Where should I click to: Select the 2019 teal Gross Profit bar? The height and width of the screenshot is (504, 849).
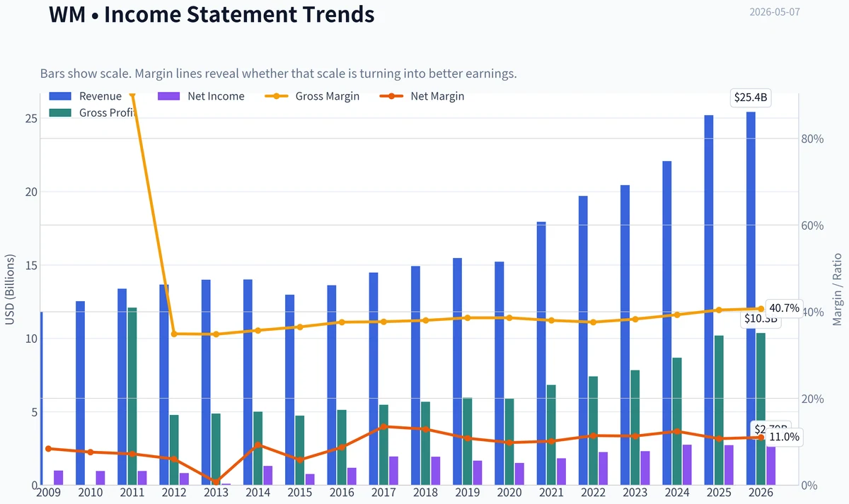(468, 442)
